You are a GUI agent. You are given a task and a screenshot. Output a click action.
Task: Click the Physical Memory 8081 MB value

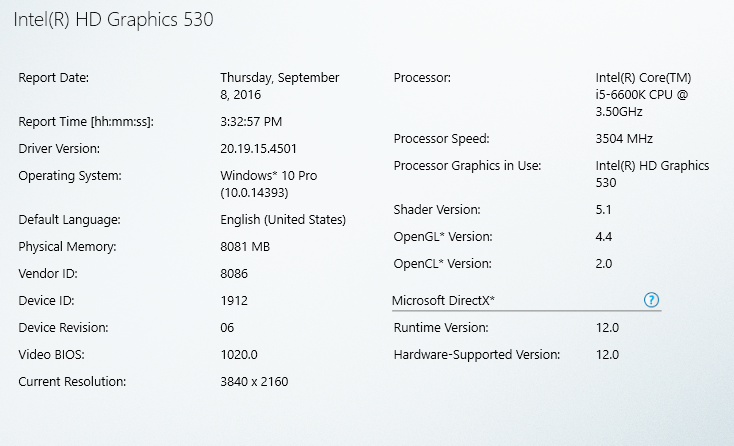(x=245, y=247)
